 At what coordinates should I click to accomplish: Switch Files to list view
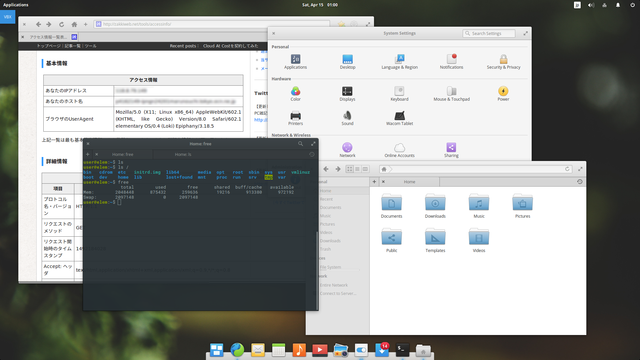tap(358, 169)
